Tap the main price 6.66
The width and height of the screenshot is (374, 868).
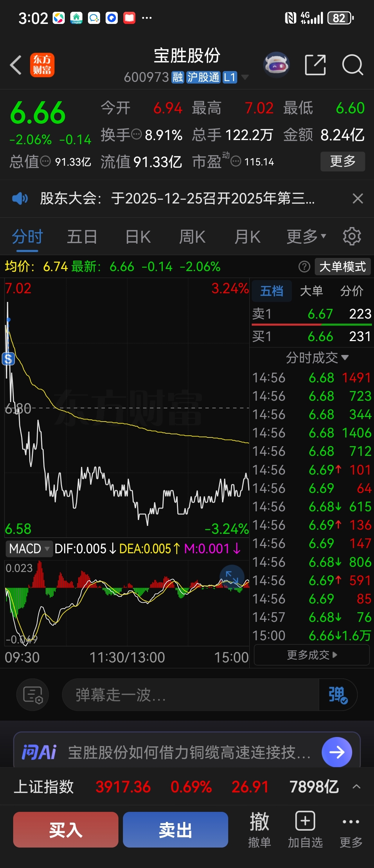(x=38, y=113)
